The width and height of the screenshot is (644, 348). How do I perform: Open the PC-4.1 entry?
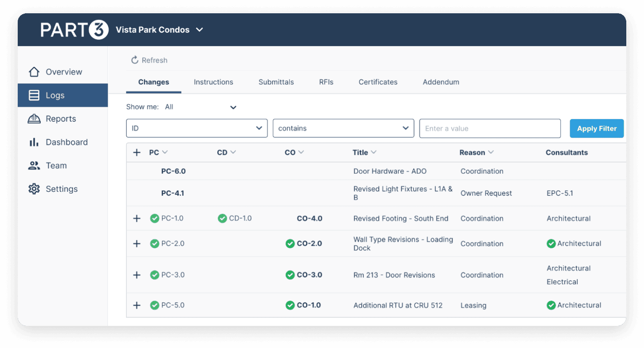(x=172, y=193)
